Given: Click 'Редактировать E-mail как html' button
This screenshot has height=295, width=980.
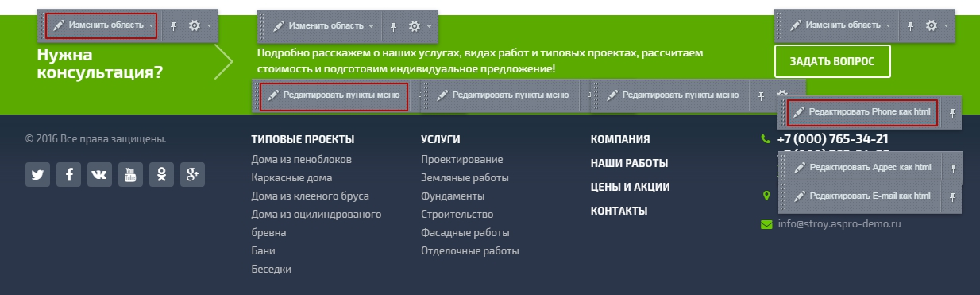Looking at the screenshot, I should click(x=862, y=196).
